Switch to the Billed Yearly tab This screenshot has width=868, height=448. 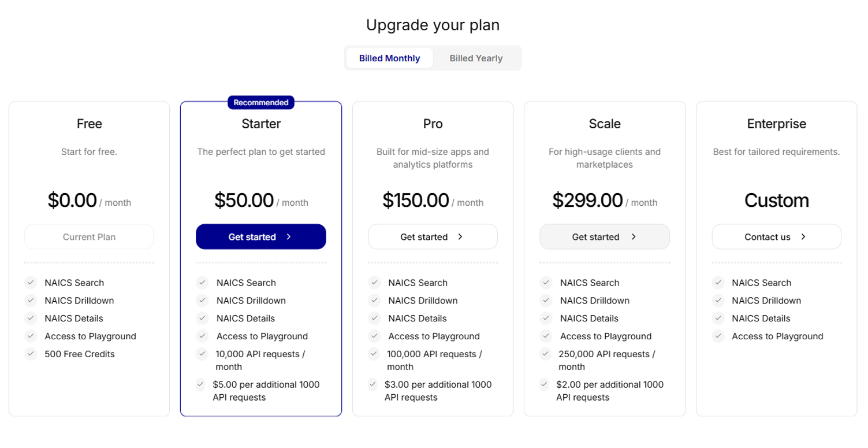[476, 58]
